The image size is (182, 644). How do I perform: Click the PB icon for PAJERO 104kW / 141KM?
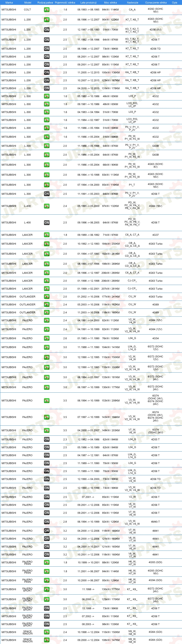47,347
